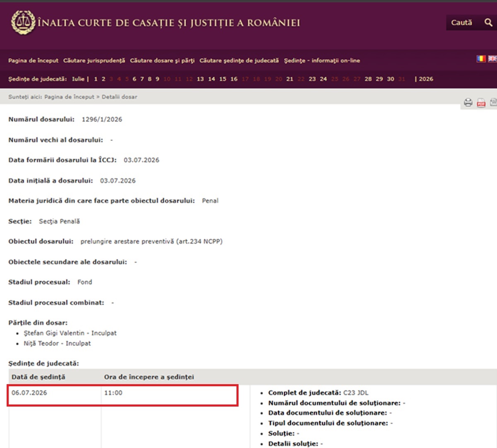Open 'Căutare jurisprudență' menu item
Image resolution: width=497 pixels, height=448 pixels.
[94, 61]
